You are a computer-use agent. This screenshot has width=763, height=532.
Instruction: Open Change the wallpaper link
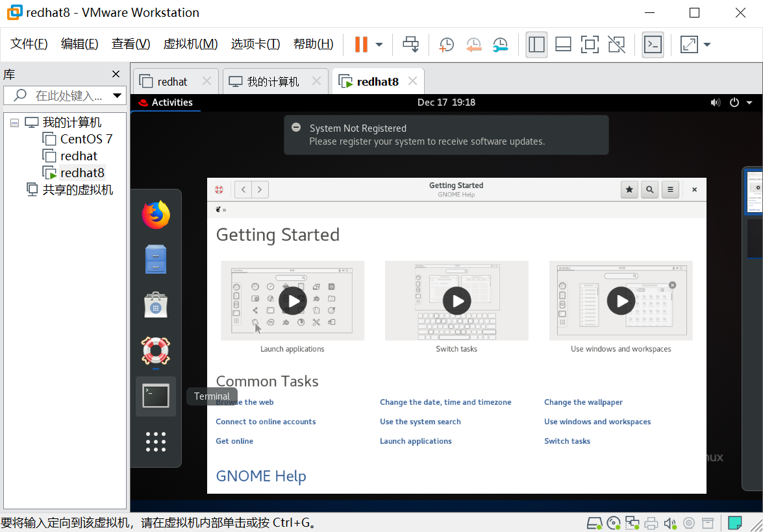tap(583, 402)
